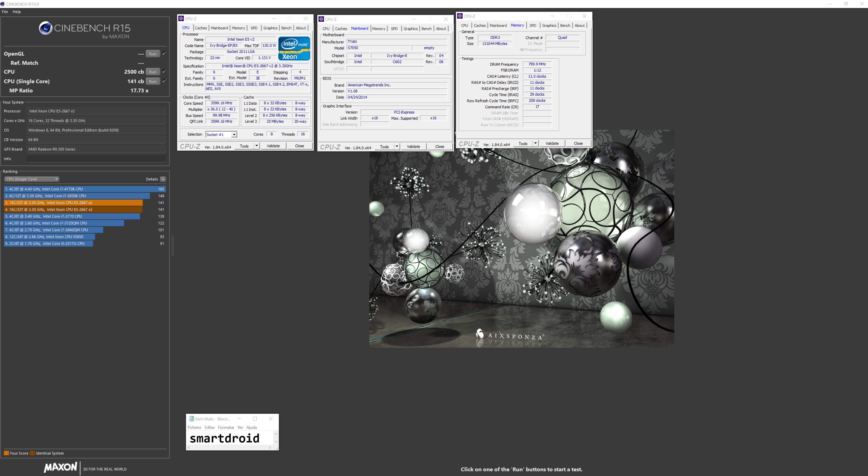Expand Tools arrow in Mainboard window

pos(397,147)
